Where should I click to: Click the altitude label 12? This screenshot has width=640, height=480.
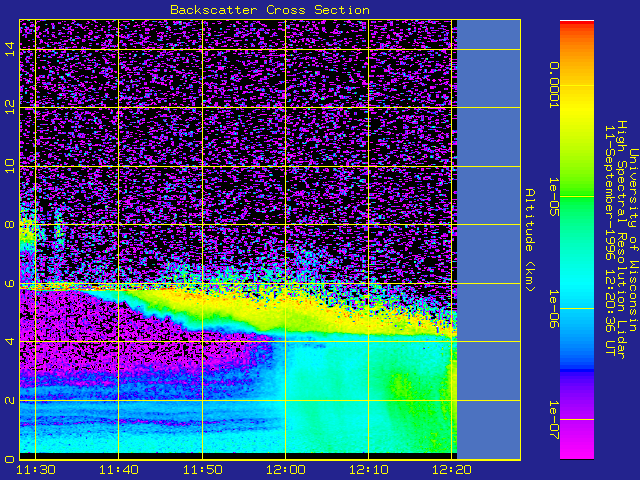click(10, 107)
